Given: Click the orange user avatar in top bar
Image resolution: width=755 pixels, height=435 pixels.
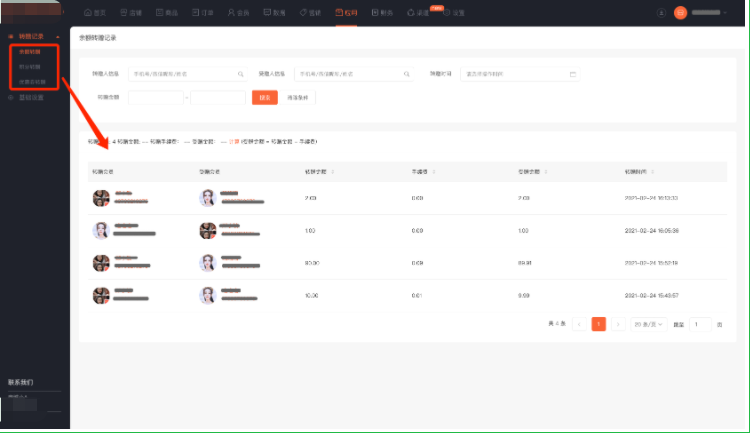Looking at the screenshot, I should click(680, 13).
